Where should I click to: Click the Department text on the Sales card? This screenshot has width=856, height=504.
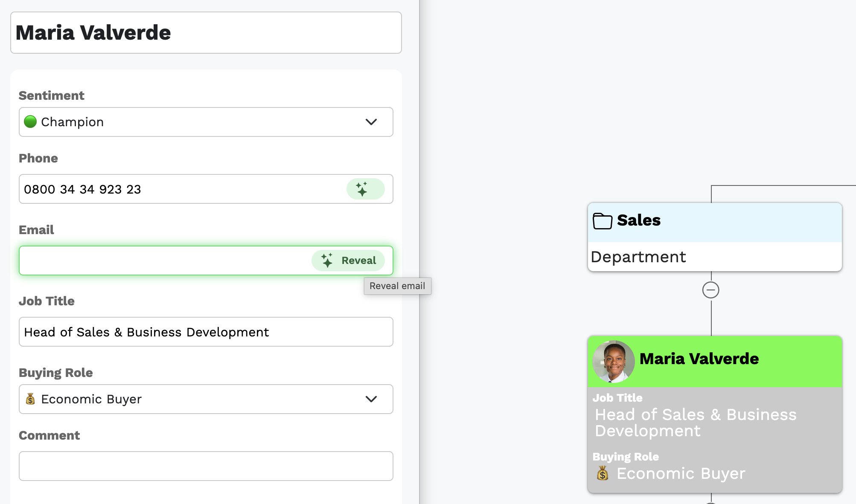point(638,257)
